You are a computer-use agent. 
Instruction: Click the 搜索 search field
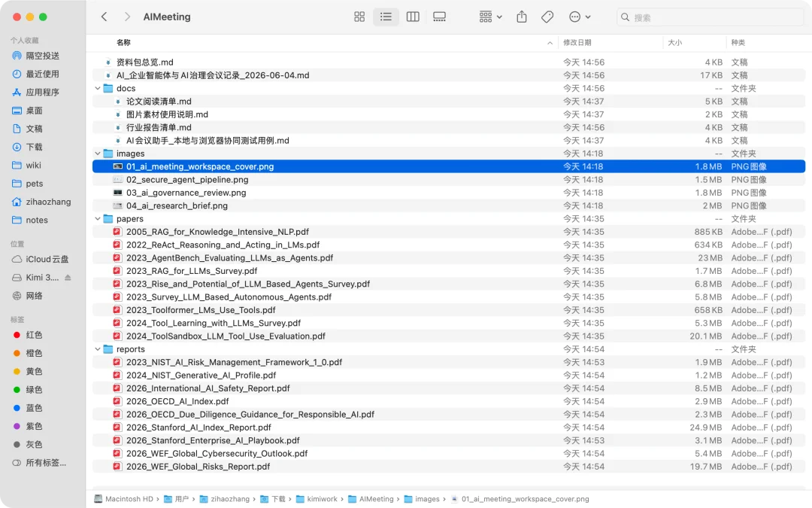710,17
